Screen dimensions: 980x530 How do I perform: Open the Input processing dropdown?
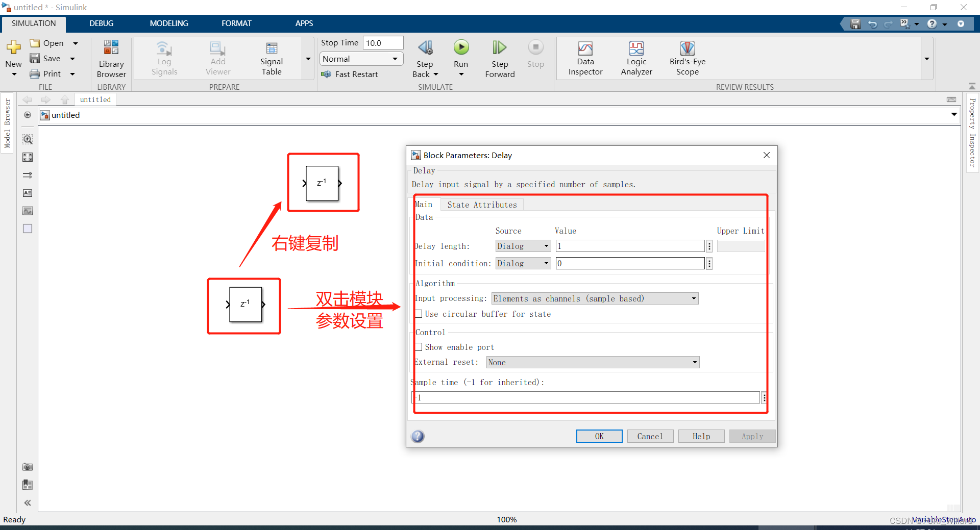point(595,298)
